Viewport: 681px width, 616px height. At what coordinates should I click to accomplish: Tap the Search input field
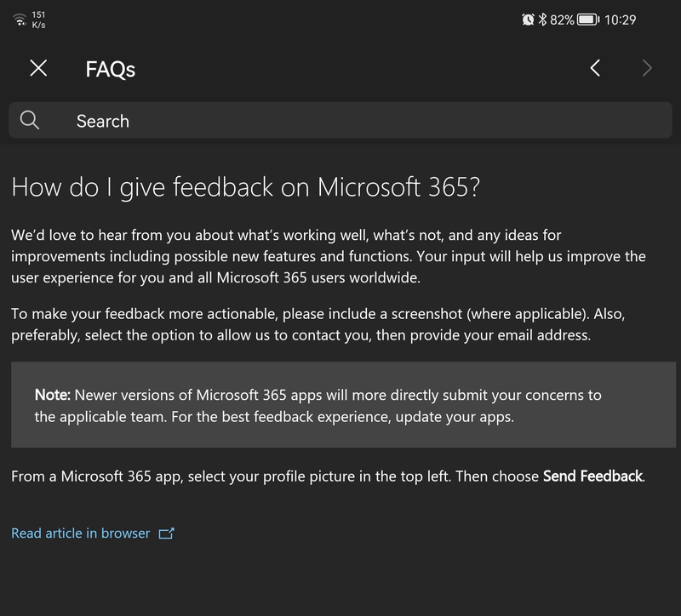(x=255, y=121)
